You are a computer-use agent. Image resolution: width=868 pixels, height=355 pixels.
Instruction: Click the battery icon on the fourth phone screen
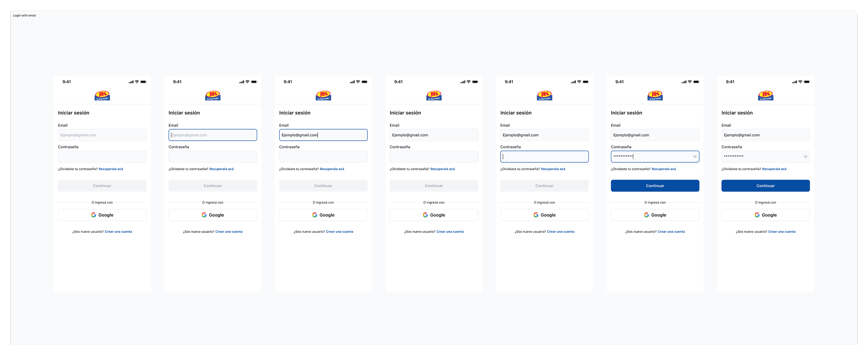tap(475, 82)
